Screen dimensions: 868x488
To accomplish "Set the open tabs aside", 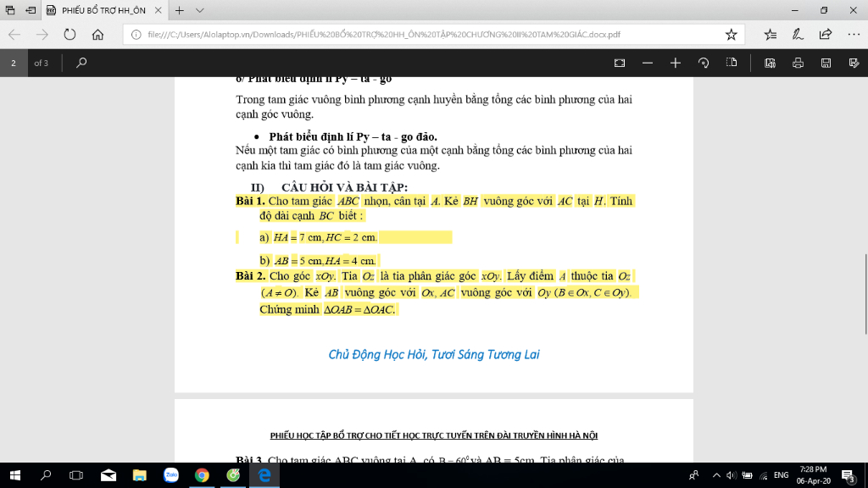I will point(31,10).
